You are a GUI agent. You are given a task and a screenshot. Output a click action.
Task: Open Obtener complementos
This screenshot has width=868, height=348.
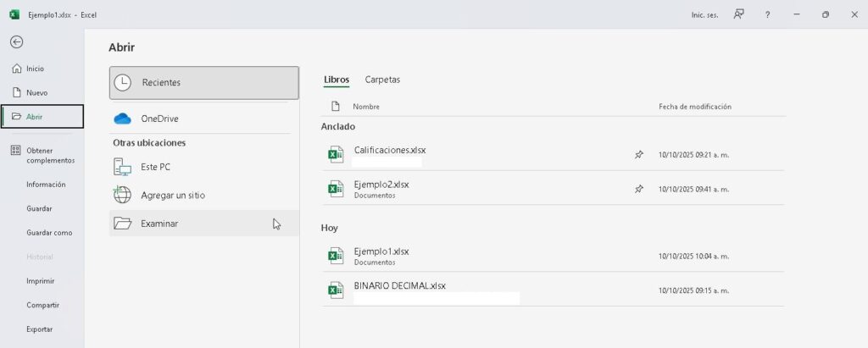[42, 156]
